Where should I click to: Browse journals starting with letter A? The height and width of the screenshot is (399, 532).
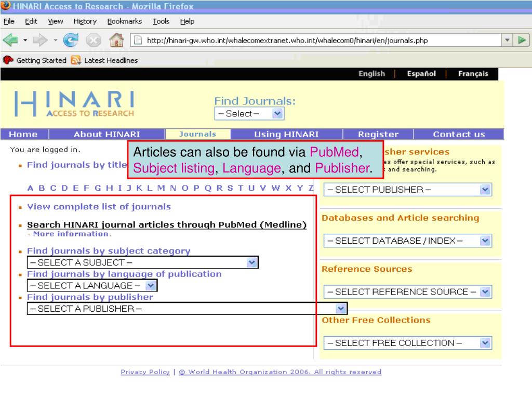pyautogui.click(x=30, y=188)
